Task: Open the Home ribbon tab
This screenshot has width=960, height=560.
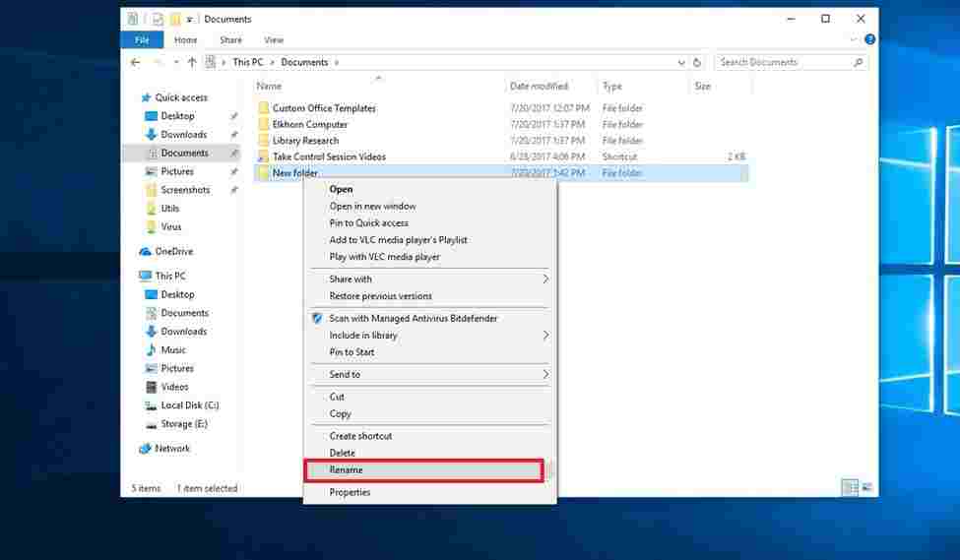Action: [x=185, y=39]
